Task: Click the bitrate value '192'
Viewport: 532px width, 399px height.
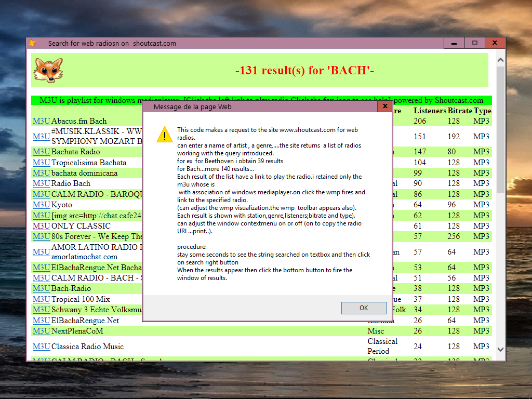Action: pyautogui.click(x=454, y=137)
